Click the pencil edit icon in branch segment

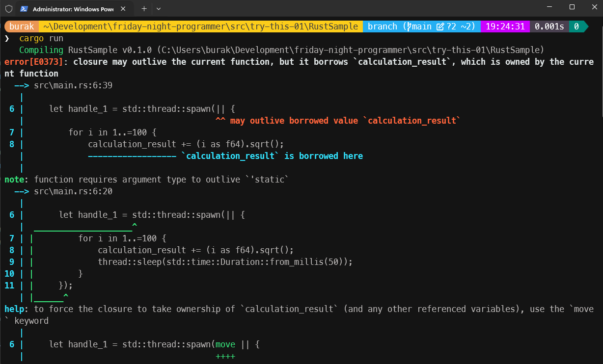(x=440, y=26)
